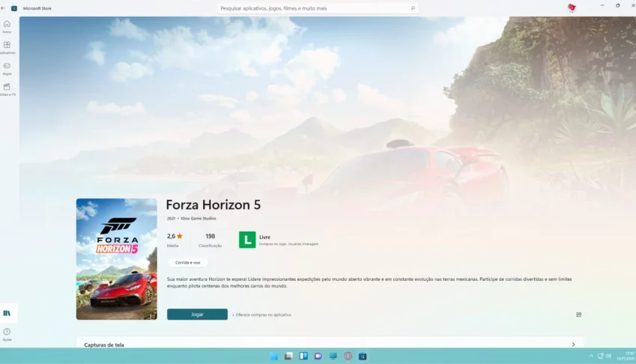The image size is (636, 364).
Task: Click Microsoft Store icon on taskbar
Action: point(363,357)
